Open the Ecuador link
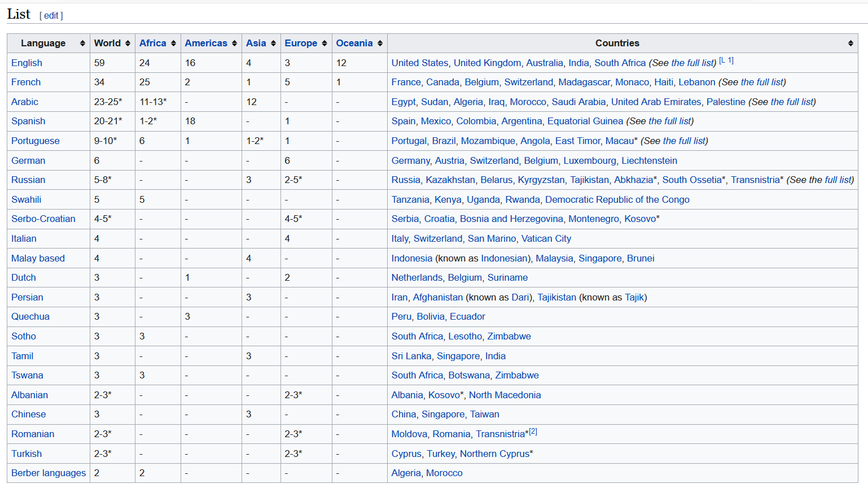Image resolution: width=868 pixels, height=488 pixels. [467, 316]
